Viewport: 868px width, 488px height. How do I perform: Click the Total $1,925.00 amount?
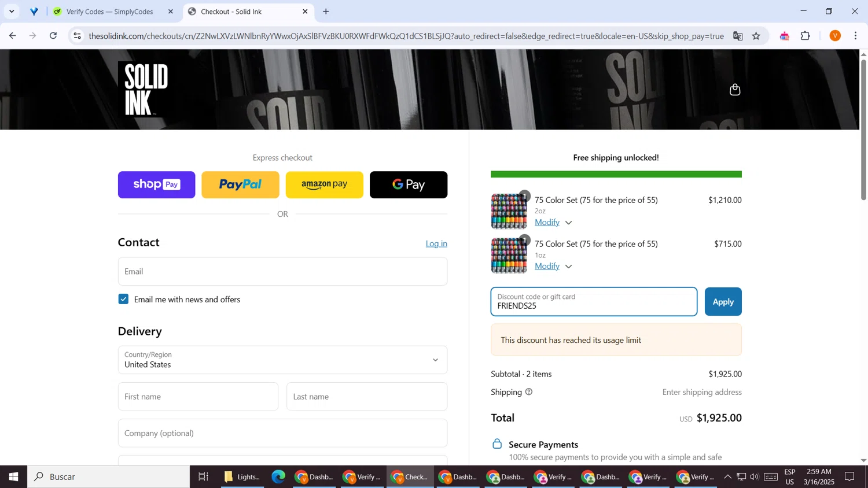719,418
